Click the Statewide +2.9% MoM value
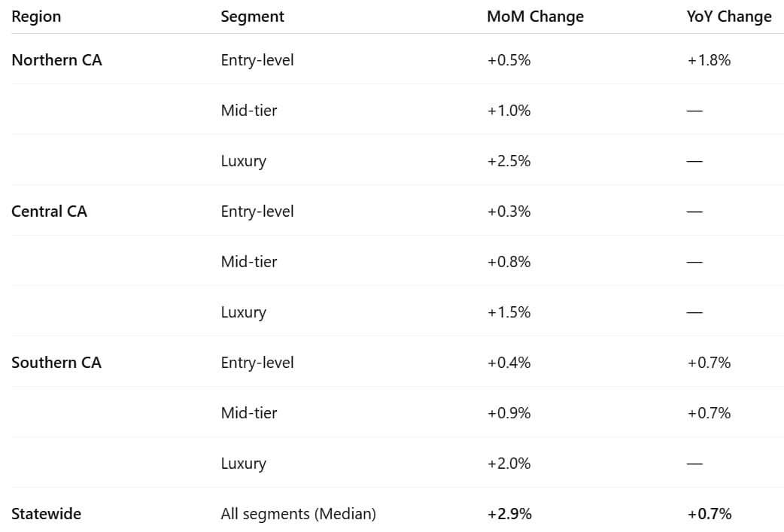 [x=509, y=514]
